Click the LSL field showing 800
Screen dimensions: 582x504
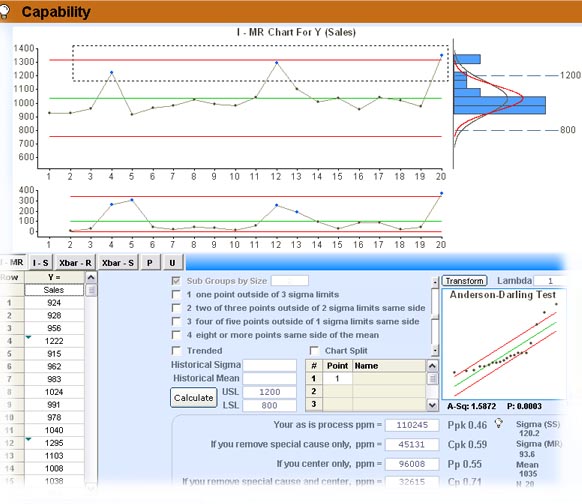269,405
